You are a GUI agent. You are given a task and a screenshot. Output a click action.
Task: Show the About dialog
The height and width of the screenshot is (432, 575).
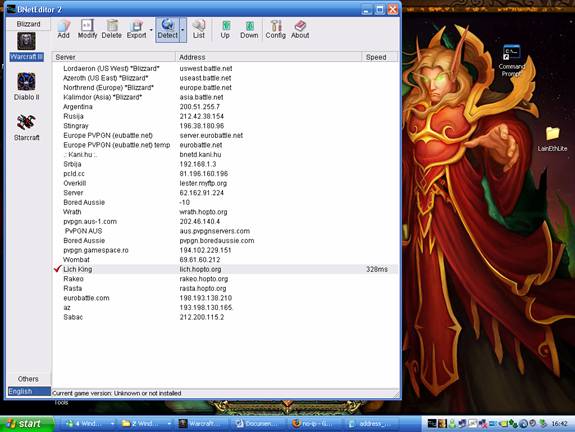click(300, 30)
